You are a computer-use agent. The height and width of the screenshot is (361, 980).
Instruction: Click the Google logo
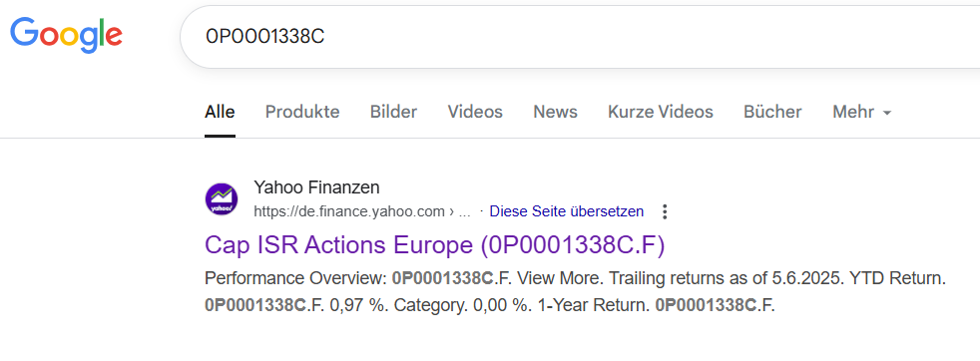pyautogui.click(x=66, y=34)
